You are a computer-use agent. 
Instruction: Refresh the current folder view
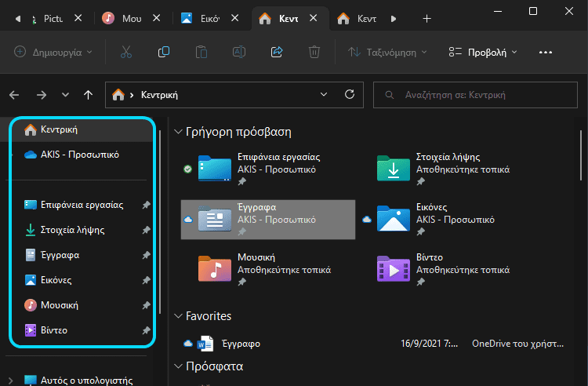(x=350, y=94)
